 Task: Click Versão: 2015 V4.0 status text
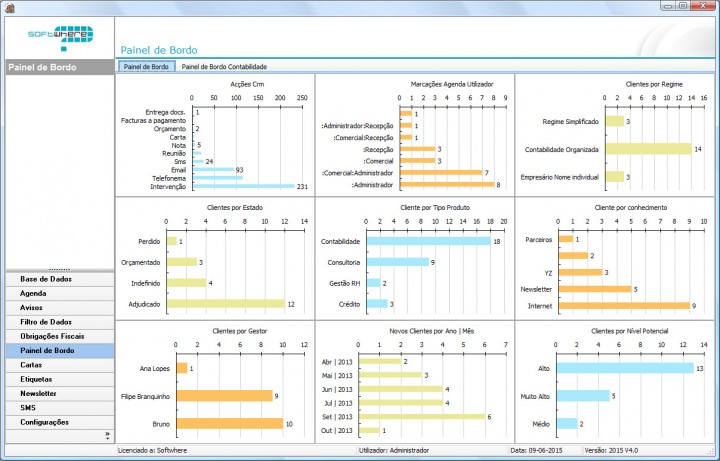[x=611, y=450]
